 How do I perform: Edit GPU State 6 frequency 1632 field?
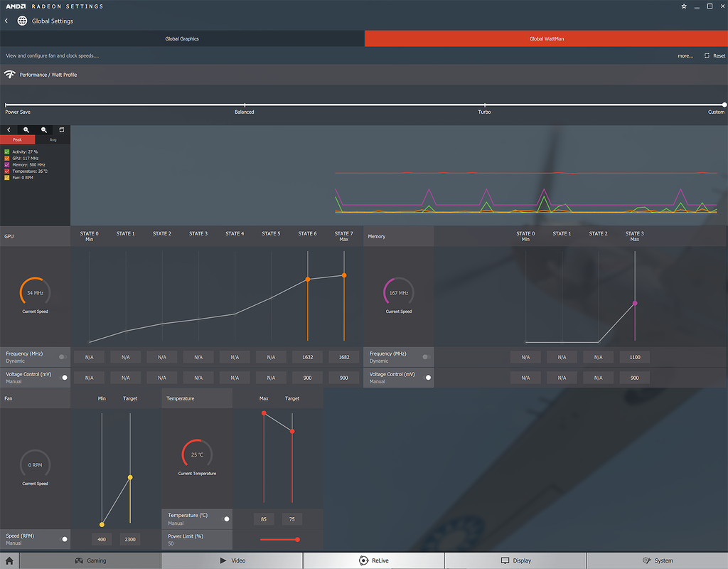pos(307,357)
